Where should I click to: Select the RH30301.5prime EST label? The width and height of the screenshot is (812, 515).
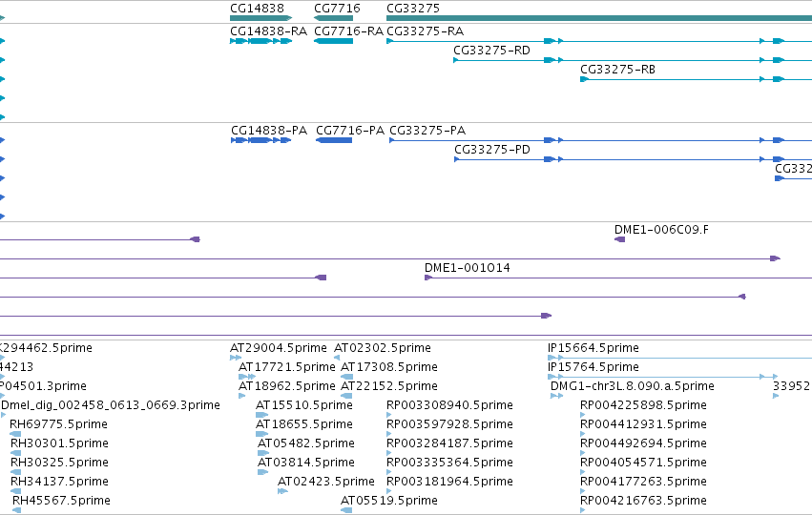coord(59,443)
